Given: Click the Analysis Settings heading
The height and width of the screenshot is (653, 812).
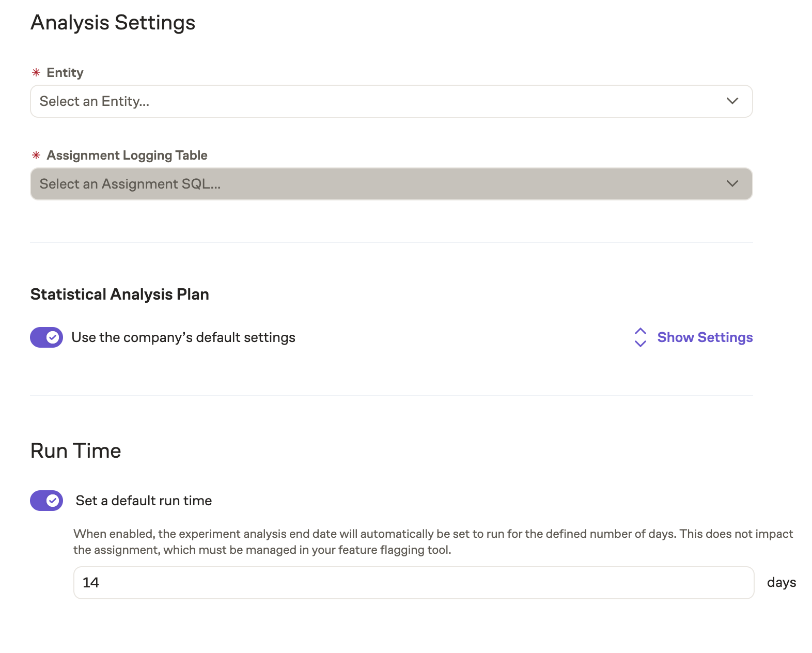Looking at the screenshot, I should (x=113, y=23).
